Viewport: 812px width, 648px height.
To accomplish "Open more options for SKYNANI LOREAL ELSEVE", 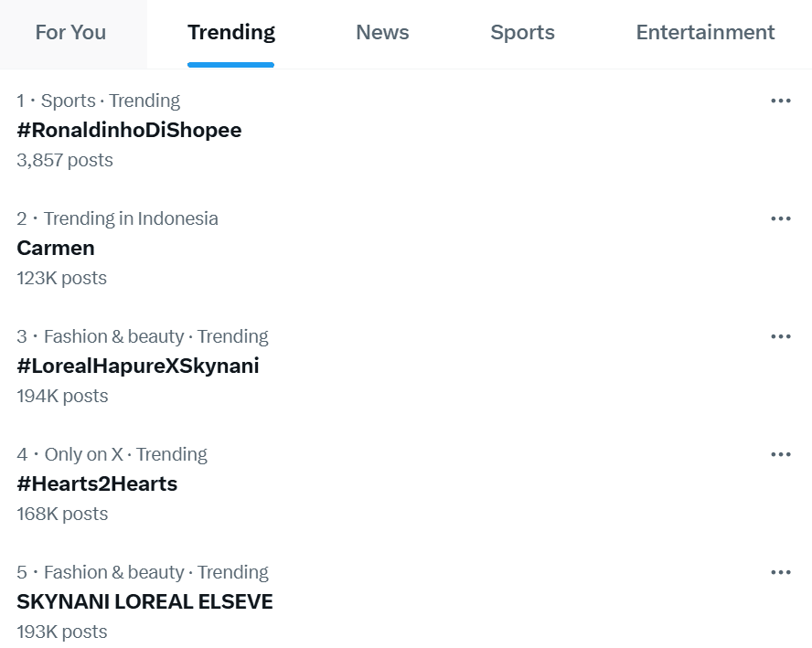I will (780, 572).
